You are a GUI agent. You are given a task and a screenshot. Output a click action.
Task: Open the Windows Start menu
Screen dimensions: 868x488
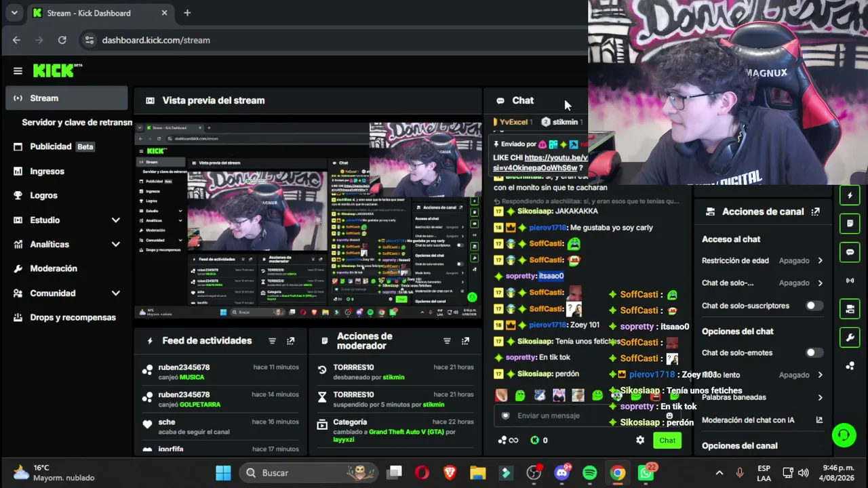pos(224,472)
